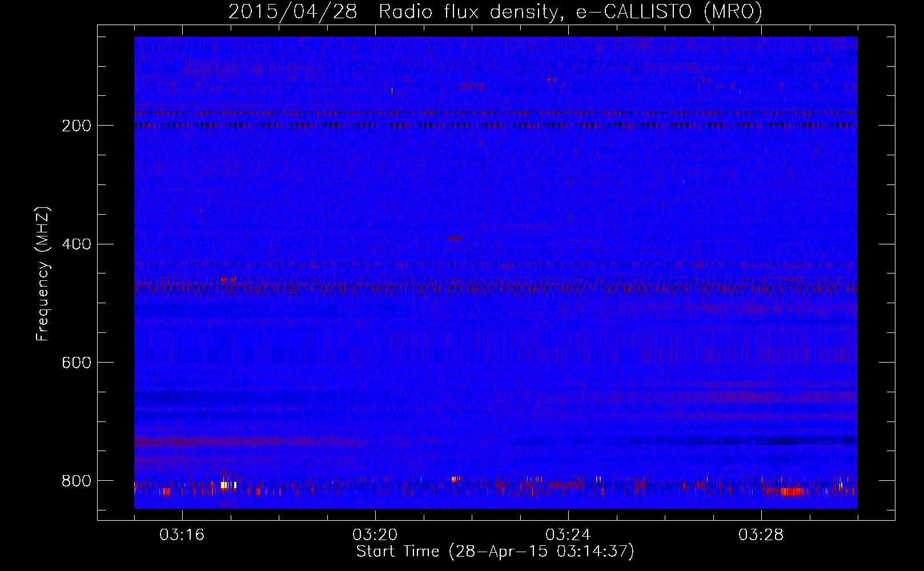Screen dimensions: 924x571
Task: Click the 800 frequency tick label
Action: click(77, 481)
